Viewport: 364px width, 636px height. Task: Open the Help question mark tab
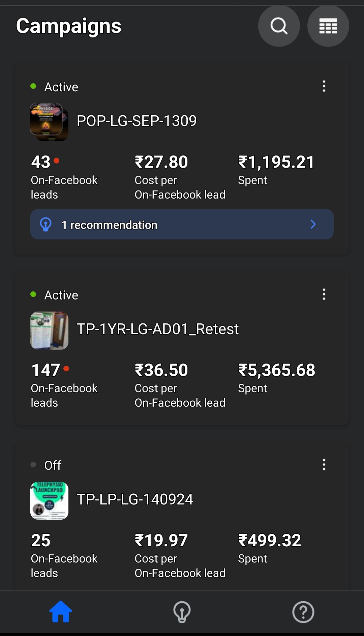pos(303,612)
